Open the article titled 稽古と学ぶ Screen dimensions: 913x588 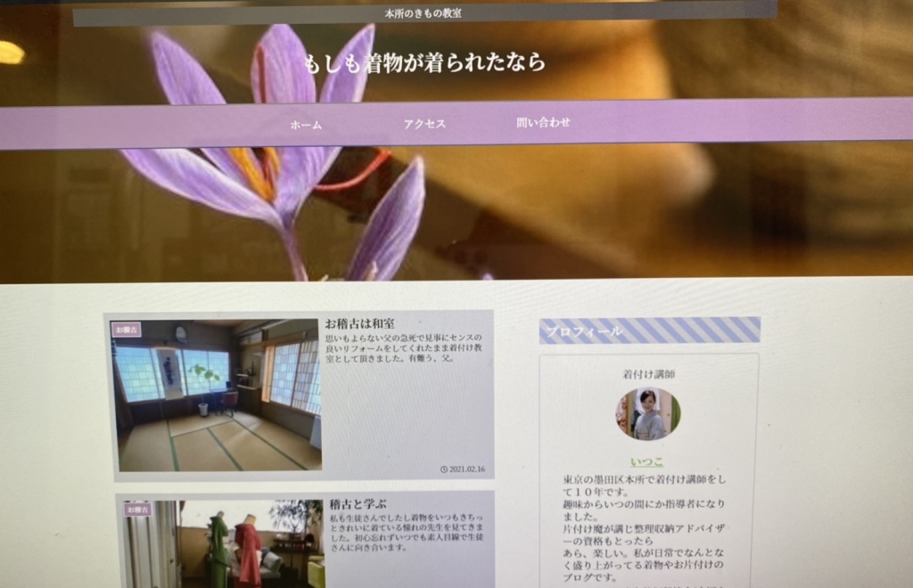358,503
